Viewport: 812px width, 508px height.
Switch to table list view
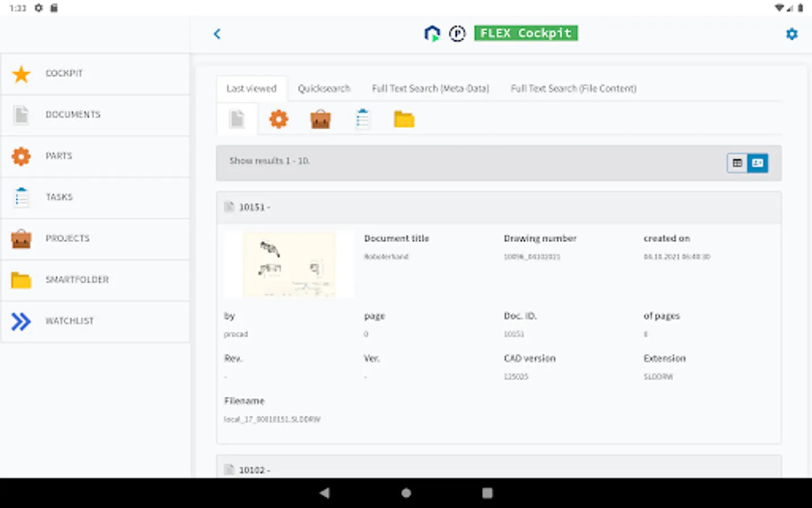pos(737,163)
